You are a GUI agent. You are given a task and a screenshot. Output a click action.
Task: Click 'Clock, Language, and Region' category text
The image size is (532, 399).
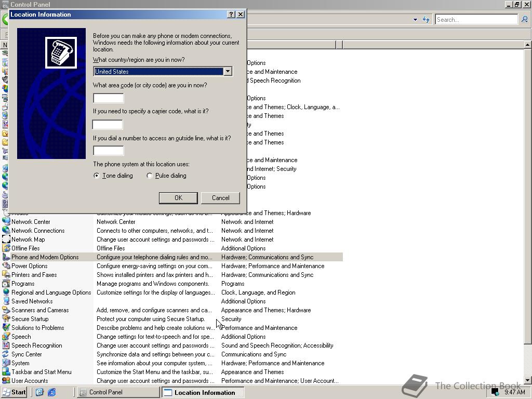[x=258, y=292]
